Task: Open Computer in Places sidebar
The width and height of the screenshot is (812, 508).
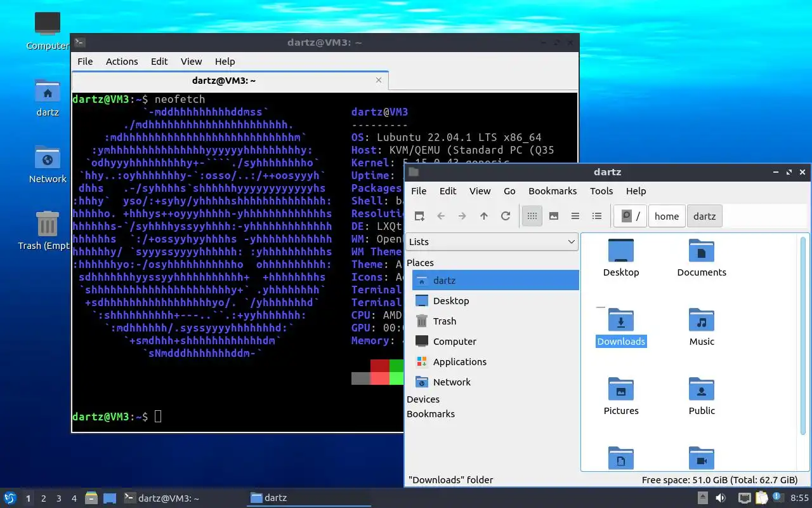Action: click(x=495, y=341)
